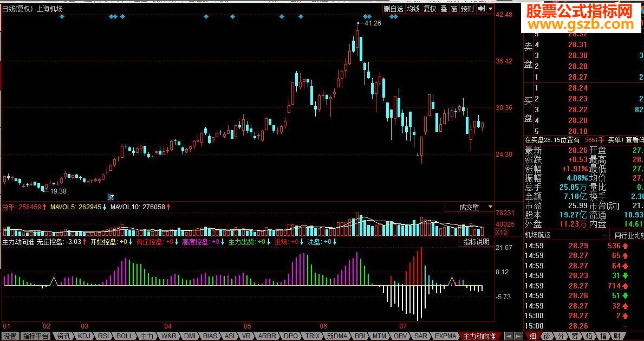Switch to the 资讯 news tab

pos(64,336)
